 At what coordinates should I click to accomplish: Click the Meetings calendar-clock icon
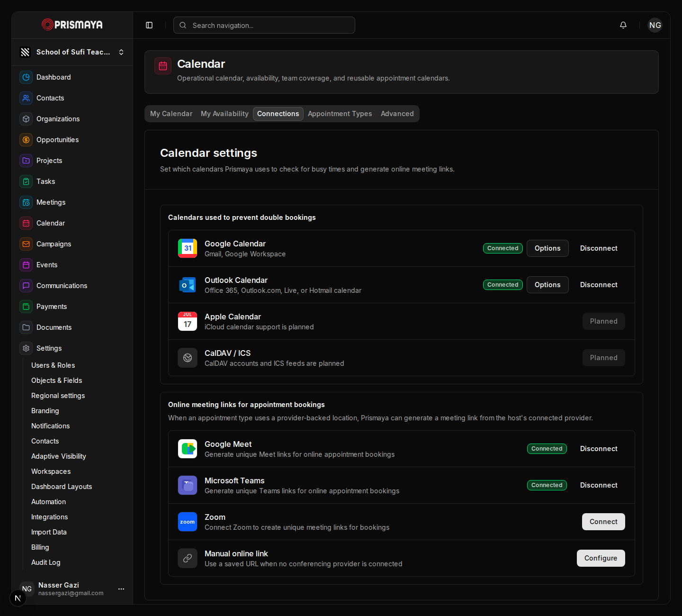pos(26,202)
